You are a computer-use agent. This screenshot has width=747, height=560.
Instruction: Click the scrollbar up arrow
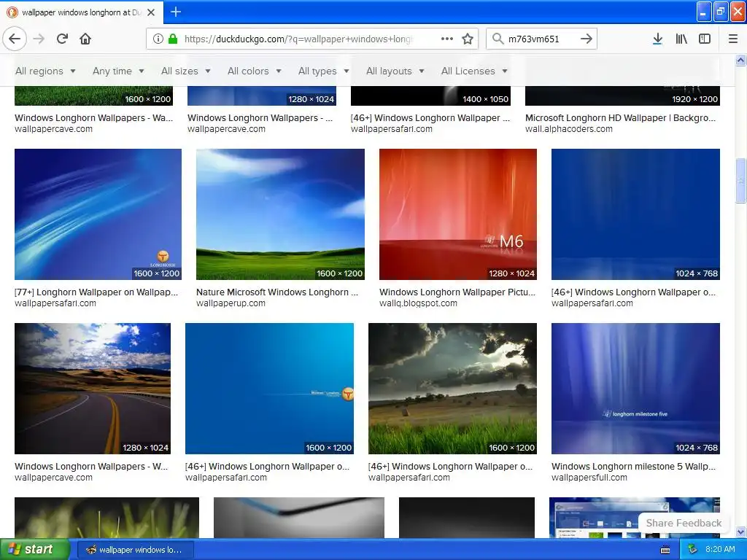[x=740, y=60]
